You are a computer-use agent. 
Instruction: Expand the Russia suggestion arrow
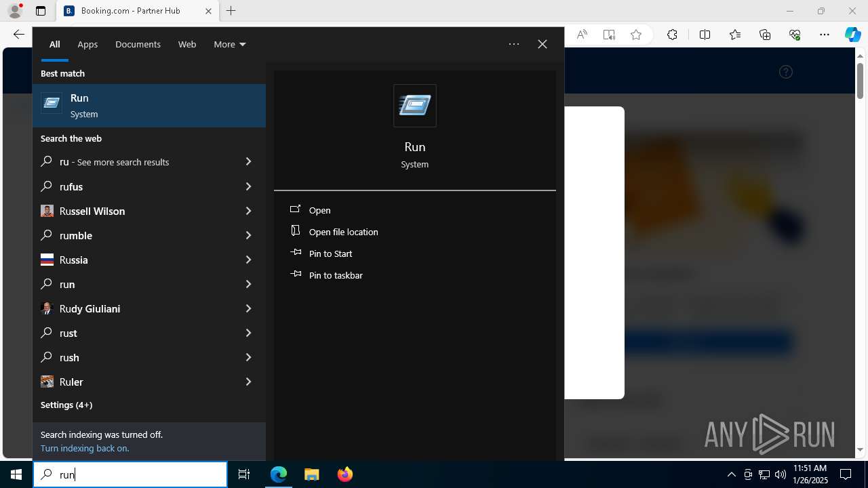pyautogui.click(x=248, y=260)
